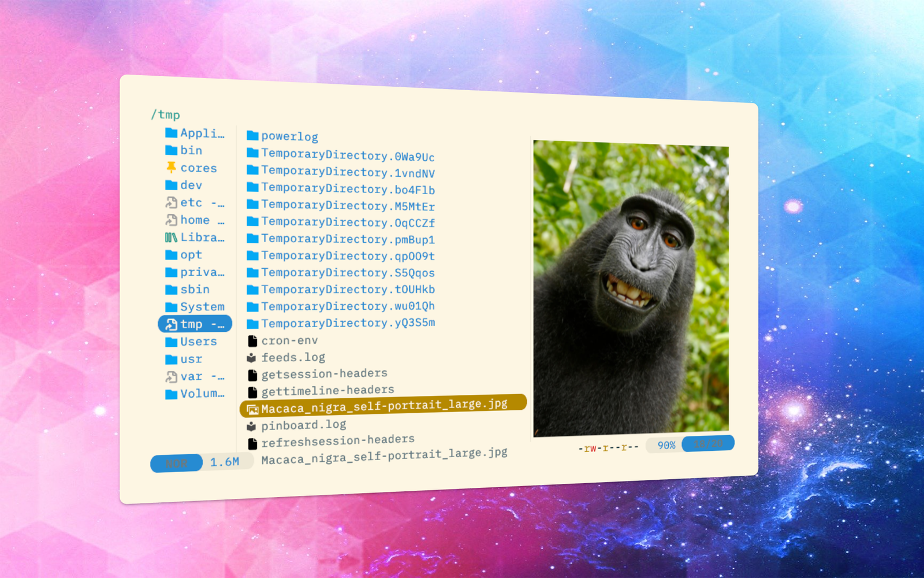
Task: Click the 90% position indicator
Action: (666, 445)
